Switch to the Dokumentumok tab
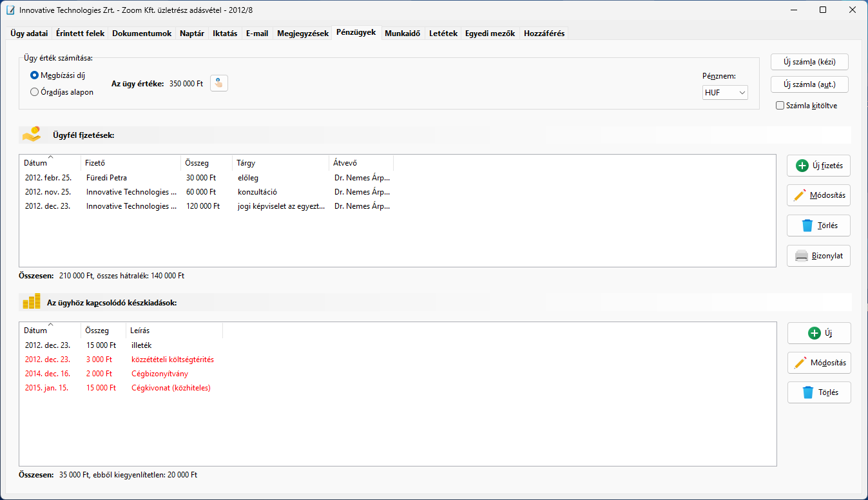This screenshot has height=500, width=868. 142,34
